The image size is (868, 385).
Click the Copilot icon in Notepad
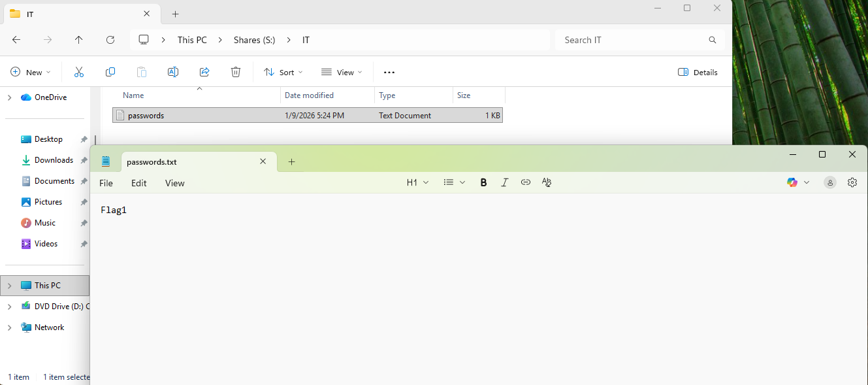click(x=792, y=183)
